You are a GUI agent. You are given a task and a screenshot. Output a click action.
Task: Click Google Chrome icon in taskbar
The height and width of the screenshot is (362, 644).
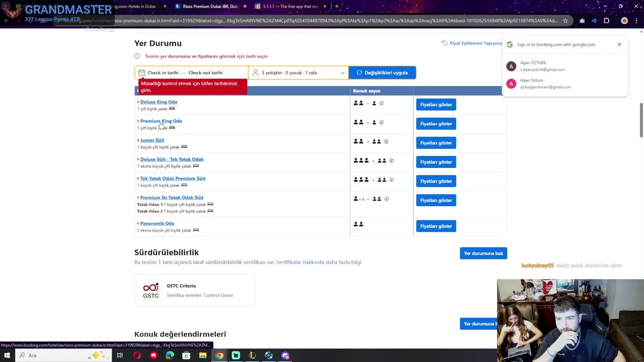(219, 355)
